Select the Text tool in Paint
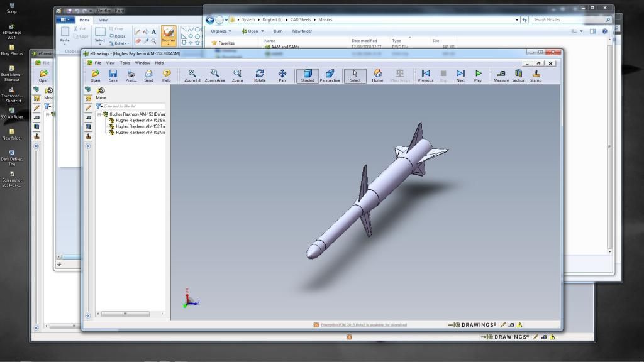The height and width of the screenshot is (362, 644). click(153, 31)
